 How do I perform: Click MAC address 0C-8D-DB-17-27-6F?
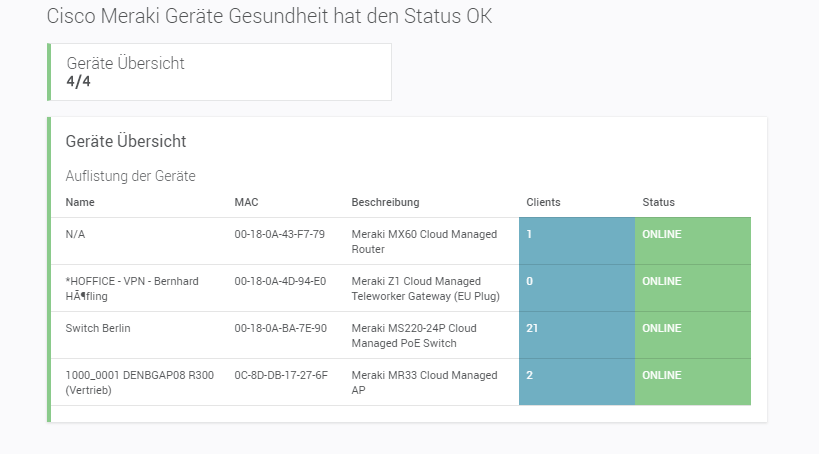tap(281, 375)
